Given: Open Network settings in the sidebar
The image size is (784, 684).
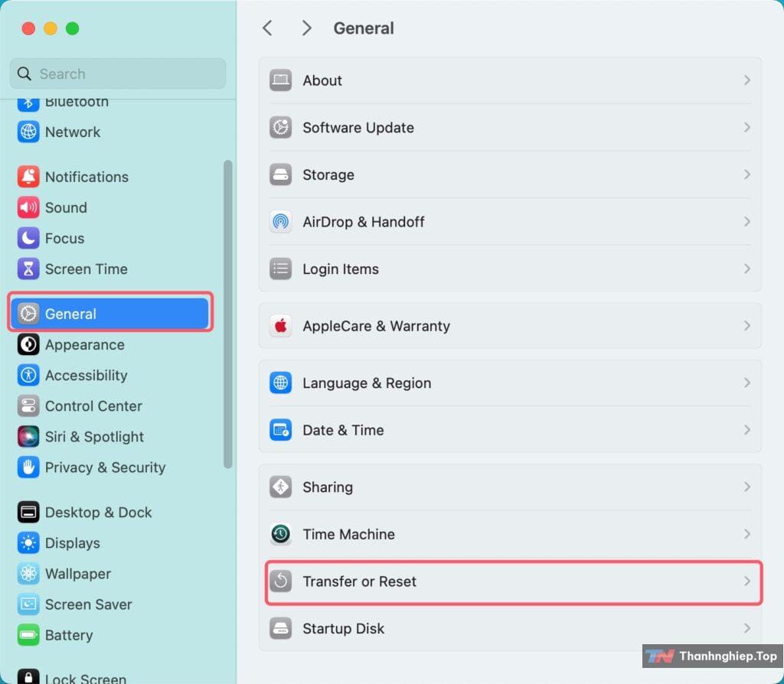Looking at the screenshot, I should 73,132.
